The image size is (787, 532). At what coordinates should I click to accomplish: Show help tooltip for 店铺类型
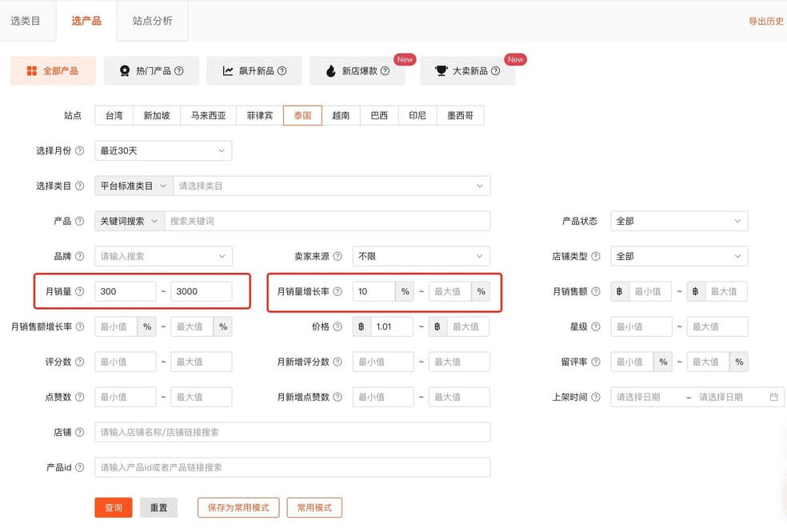pos(595,256)
